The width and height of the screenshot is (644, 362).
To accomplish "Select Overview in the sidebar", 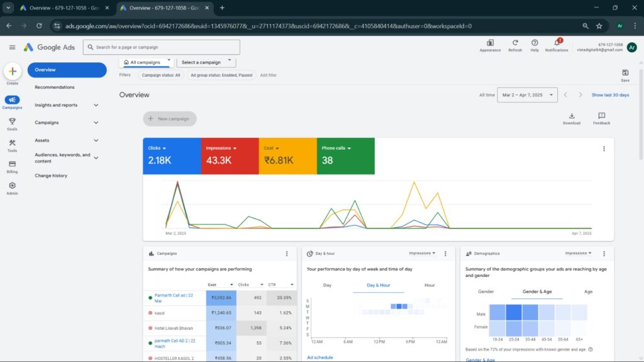I will pyautogui.click(x=67, y=70).
